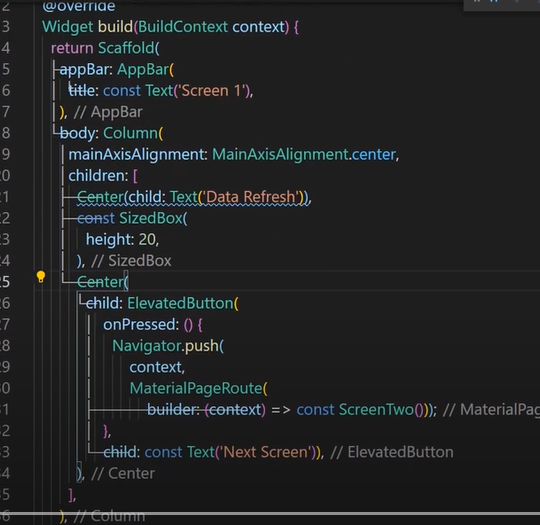The height and width of the screenshot is (525, 540).
Task: Click 'mainAxisAlignment:' property name
Action: tap(138, 155)
